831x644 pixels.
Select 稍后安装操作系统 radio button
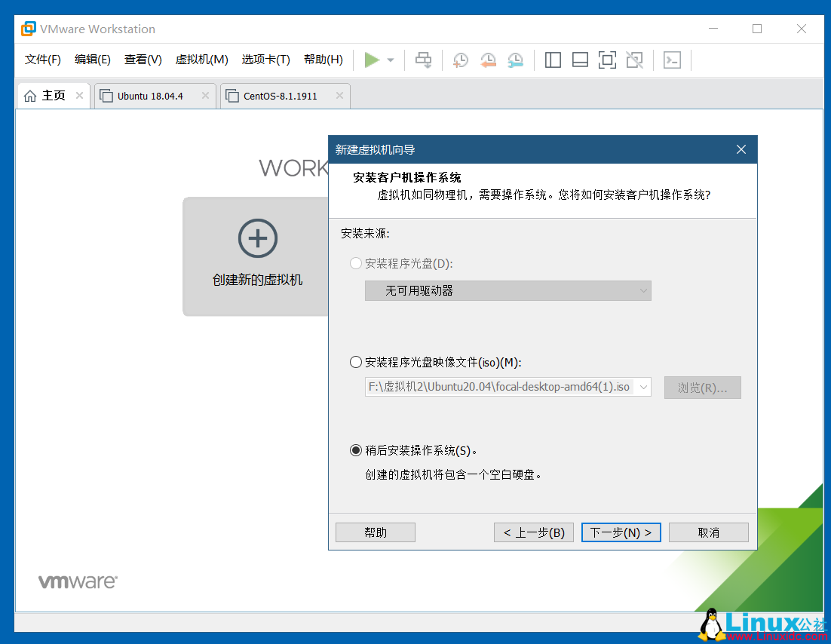click(x=355, y=450)
